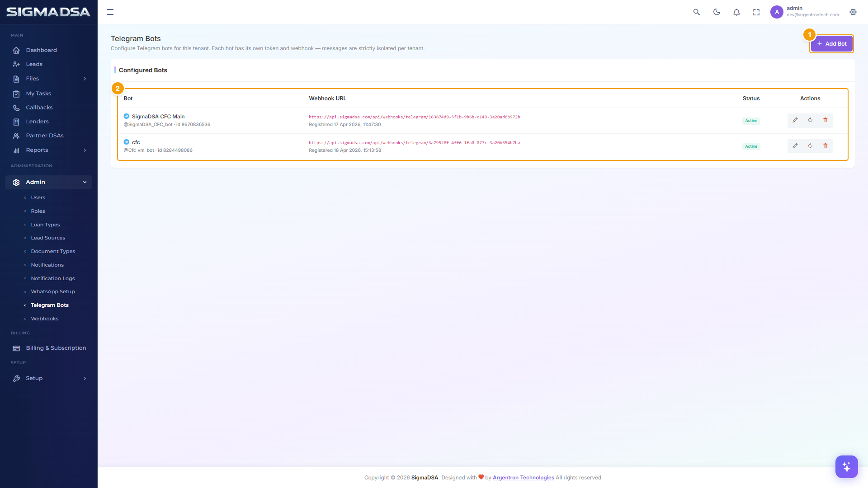
Task: Click the Active status of cfc bot
Action: (x=751, y=146)
